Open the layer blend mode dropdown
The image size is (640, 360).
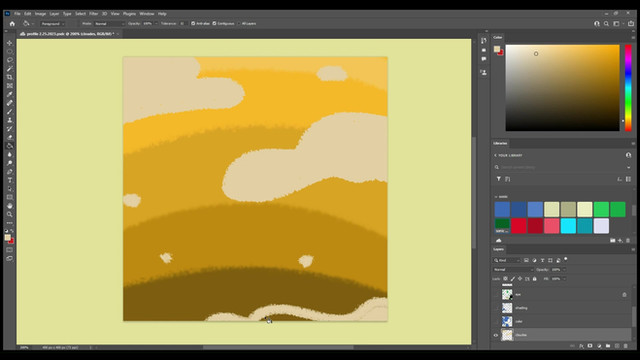pyautogui.click(x=513, y=270)
